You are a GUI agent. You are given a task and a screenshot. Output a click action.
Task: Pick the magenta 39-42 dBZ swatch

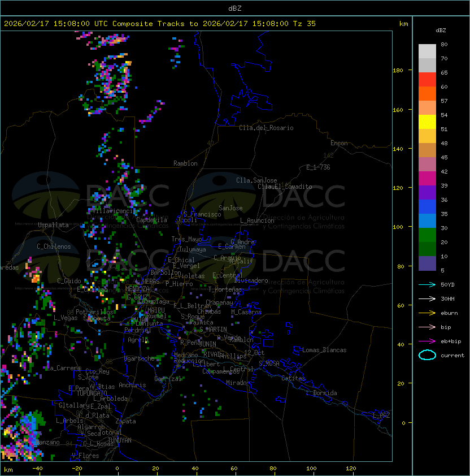pos(427,179)
